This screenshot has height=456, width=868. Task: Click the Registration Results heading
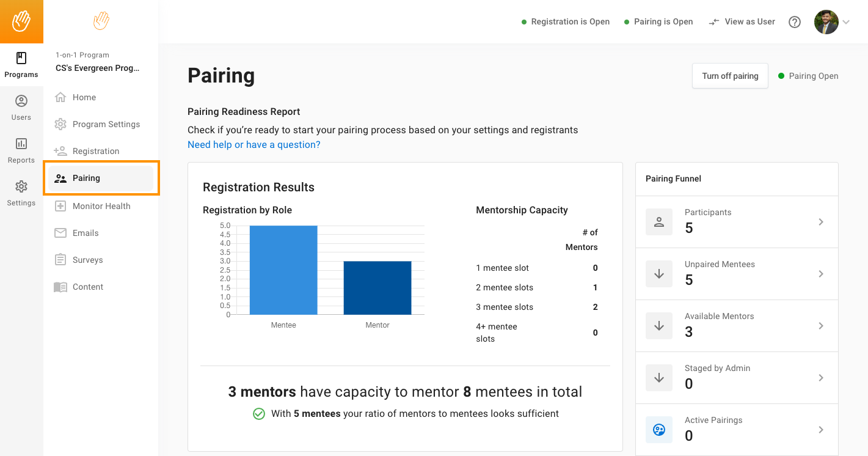click(x=258, y=187)
